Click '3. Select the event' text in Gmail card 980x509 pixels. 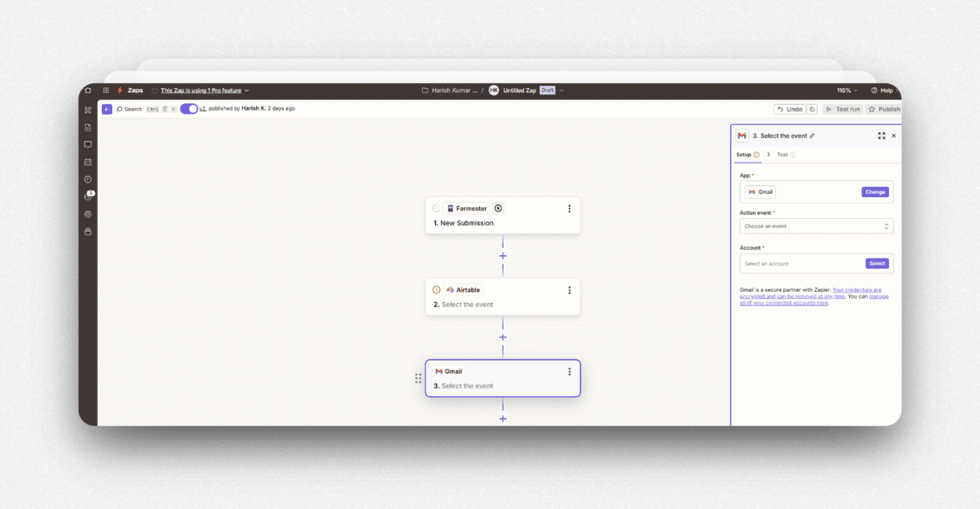pos(463,386)
